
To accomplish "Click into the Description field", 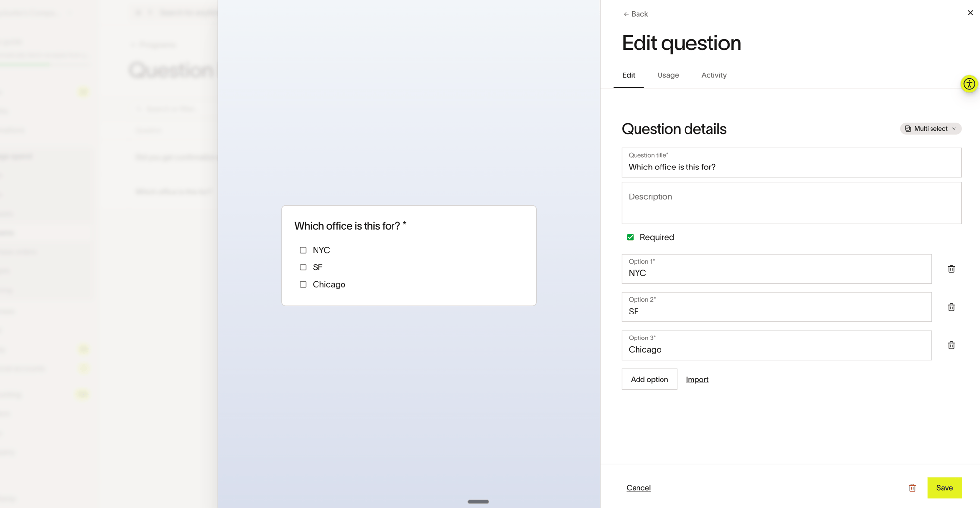I will 791,203.
